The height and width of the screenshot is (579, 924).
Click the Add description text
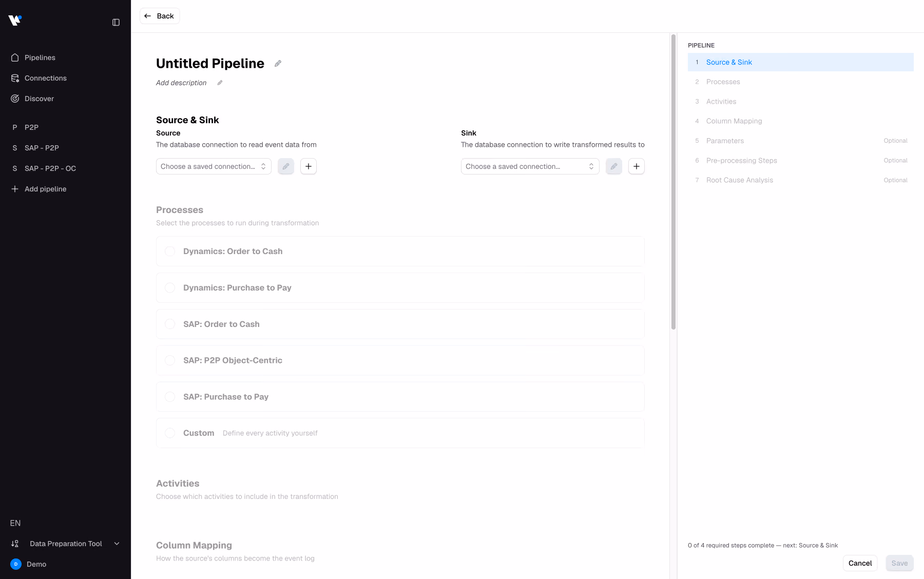181,83
